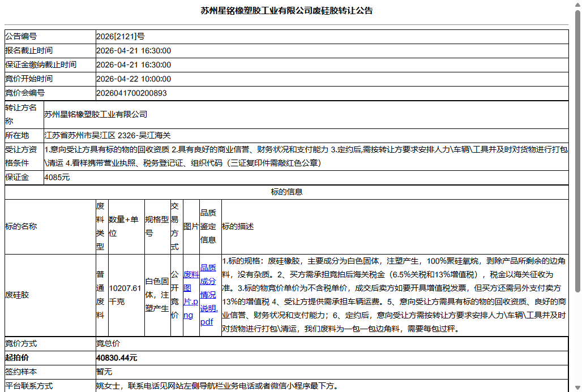
Task: Click the scrollbar up arrow
Action: [x=577, y=4]
